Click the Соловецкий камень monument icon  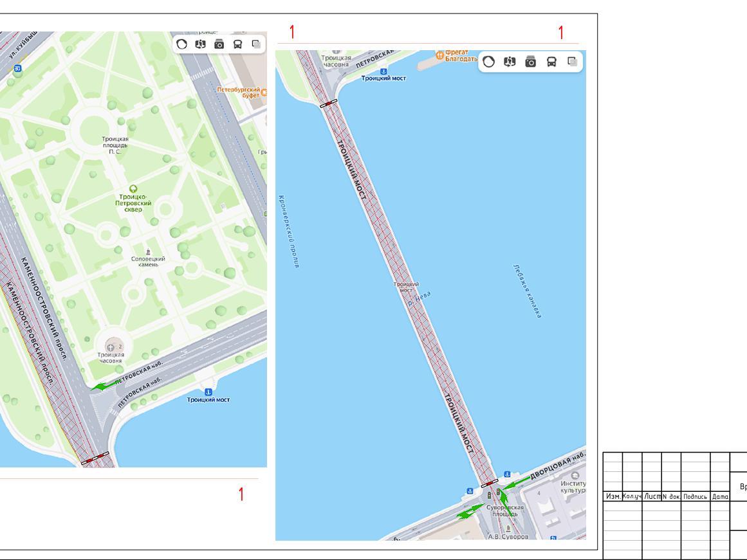click(148, 252)
